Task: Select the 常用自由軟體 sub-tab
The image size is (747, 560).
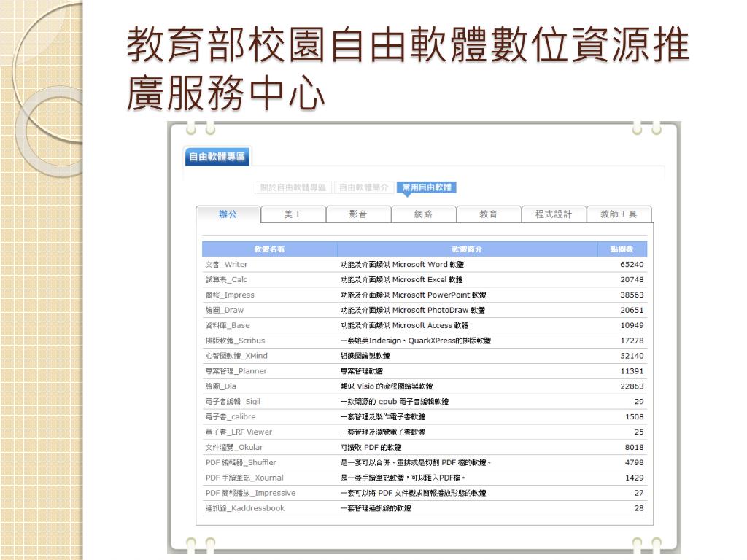Action: pyautogui.click(x=427, y=187)
